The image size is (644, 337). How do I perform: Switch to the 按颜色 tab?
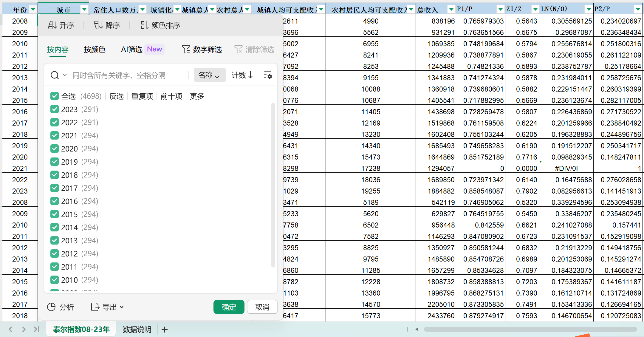pyautogui.click(x=95, y=50)
